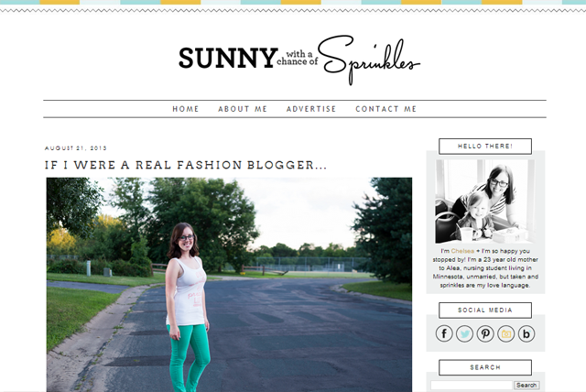
Task: Open the Facebook social media icon
Action: [x=444, y=333]
